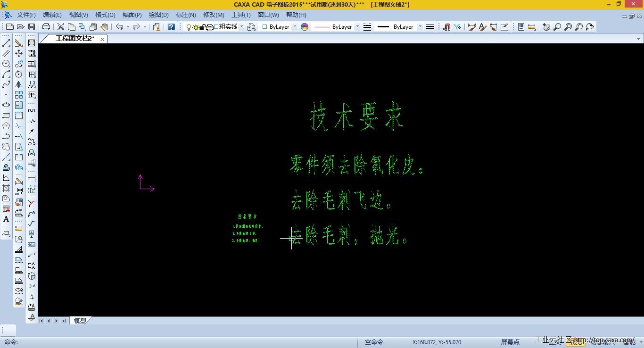
Task: Print the drawing using printer icon
Action: tap(46, 27)
